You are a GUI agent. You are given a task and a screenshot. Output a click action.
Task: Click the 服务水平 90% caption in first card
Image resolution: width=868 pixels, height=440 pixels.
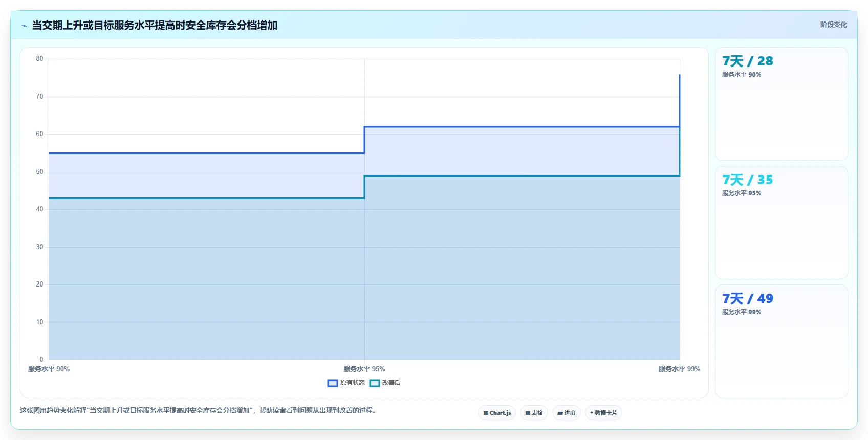click(x=741, y=75)
